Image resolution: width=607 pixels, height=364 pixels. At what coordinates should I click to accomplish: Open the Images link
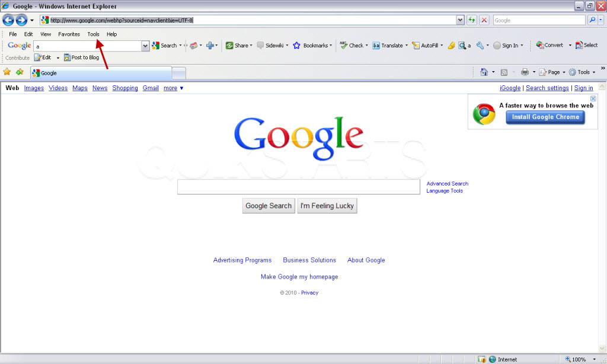tap(34, 88)
